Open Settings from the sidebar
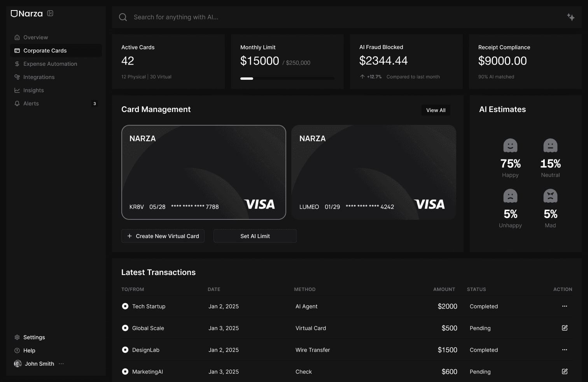Image resolution: width=588 pixels, height=382 pixels. point(34,337)
